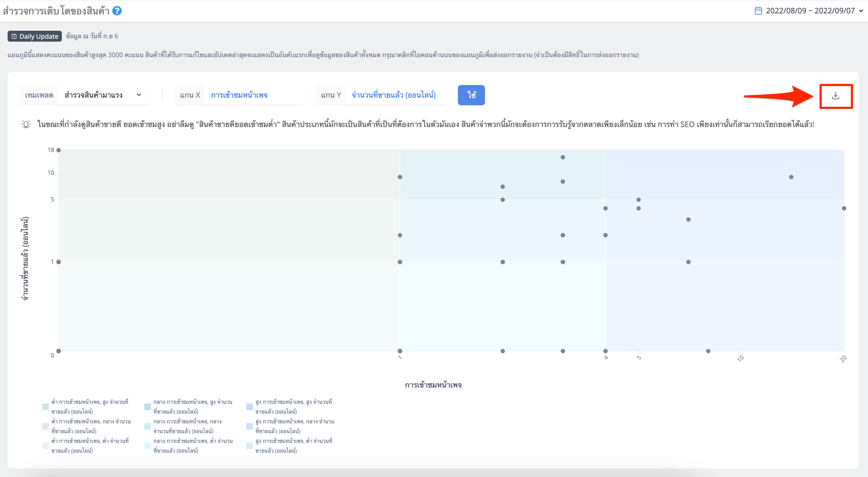Open the แกน X axis selector
This screenshot has height=477, width=868.
point(239,95)
